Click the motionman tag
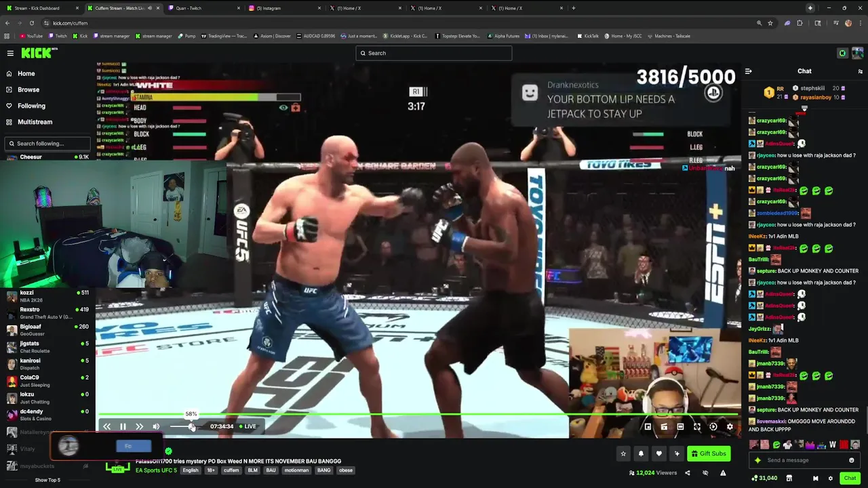The width and height of the screenshot is (868, 488). point(296,470)
